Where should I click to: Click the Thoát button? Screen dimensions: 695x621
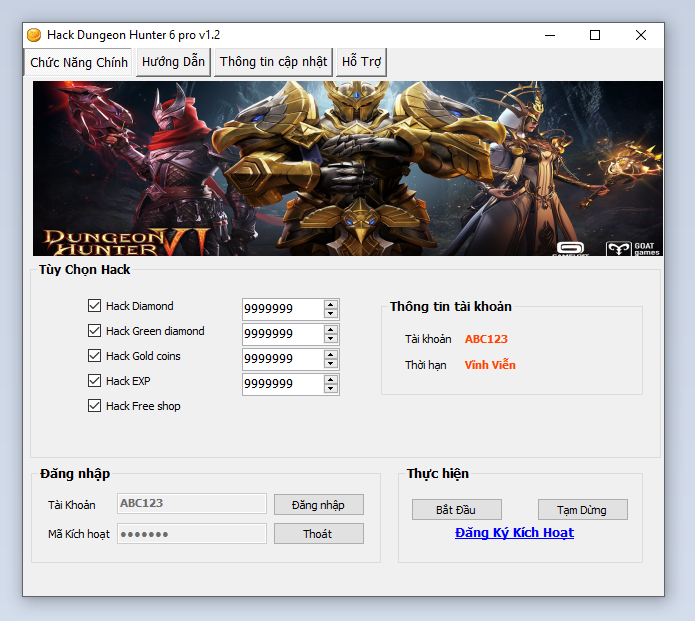point(318,534)
